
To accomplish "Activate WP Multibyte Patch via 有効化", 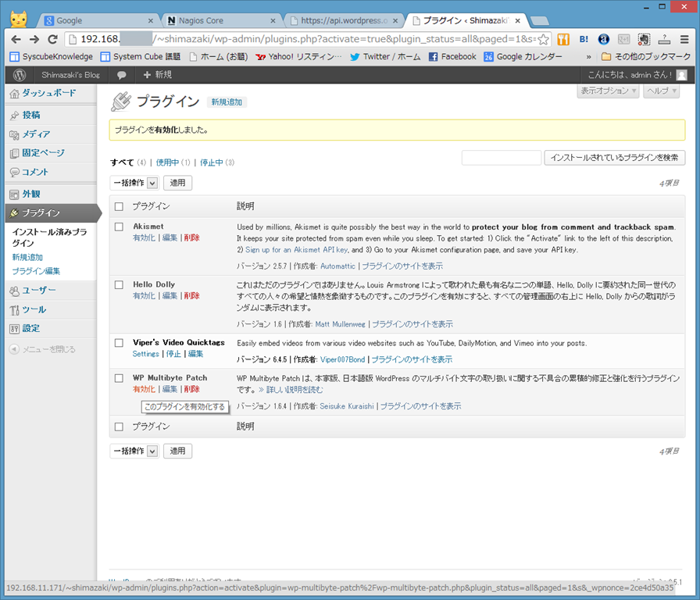I will 145,389.
